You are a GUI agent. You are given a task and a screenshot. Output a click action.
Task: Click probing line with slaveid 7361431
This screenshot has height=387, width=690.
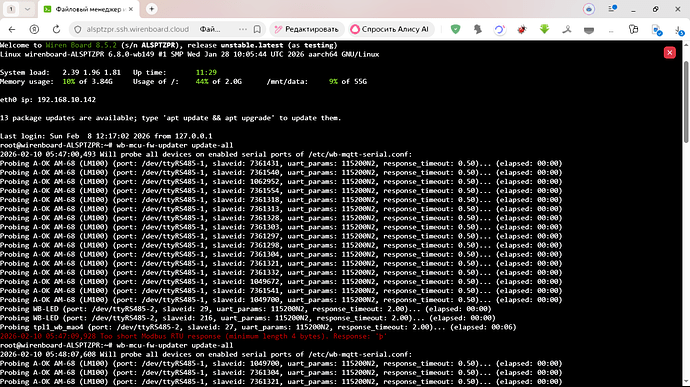point(281,163)
